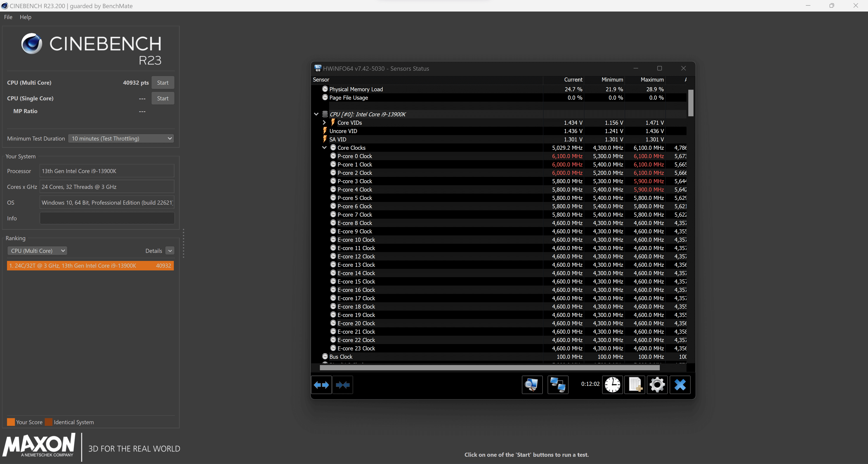
Task: Start logging with the document plus icon
Action: pos(635,385)
